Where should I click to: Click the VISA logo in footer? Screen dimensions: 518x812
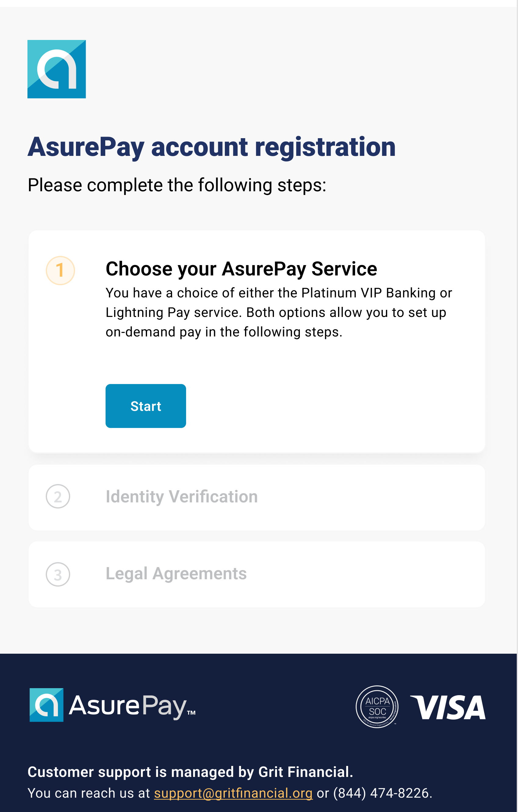point(448,707)
